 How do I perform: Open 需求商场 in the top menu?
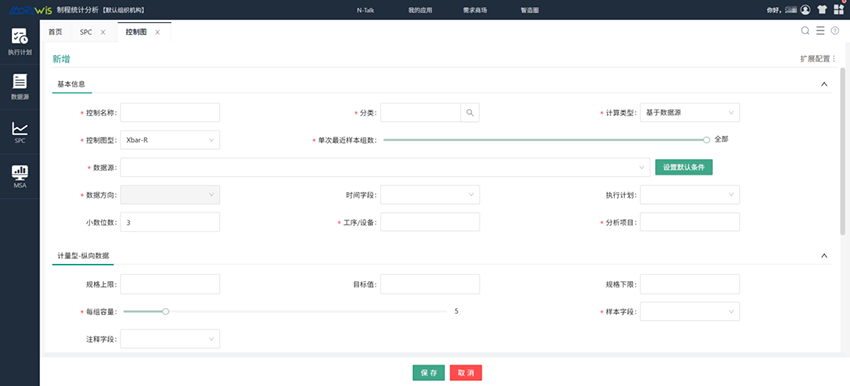pos(475,10)
